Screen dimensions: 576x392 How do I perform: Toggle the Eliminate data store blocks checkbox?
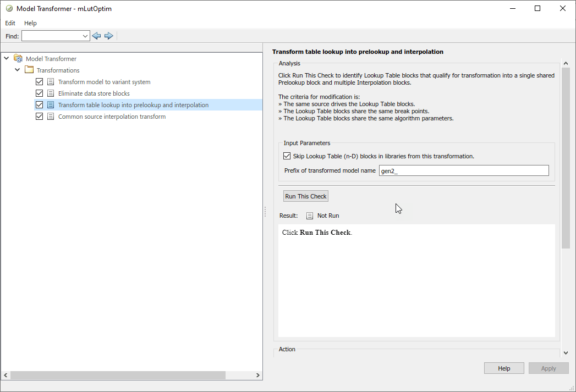coord(39,93)
